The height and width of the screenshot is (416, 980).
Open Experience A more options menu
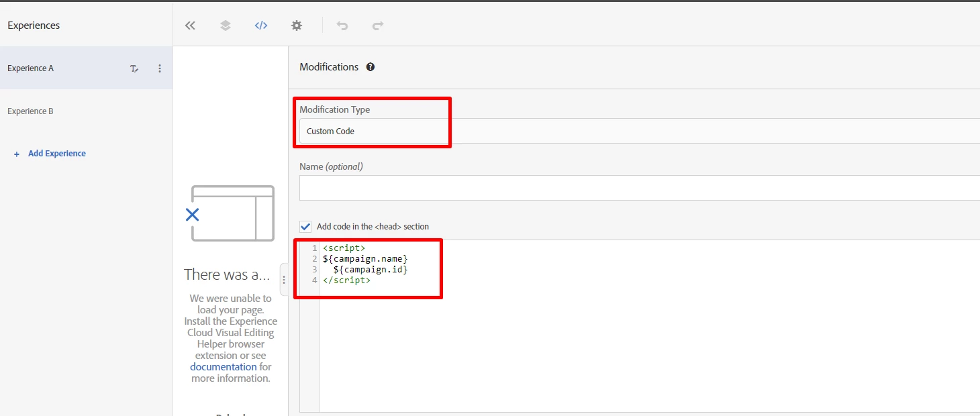(x=160, y=68)
